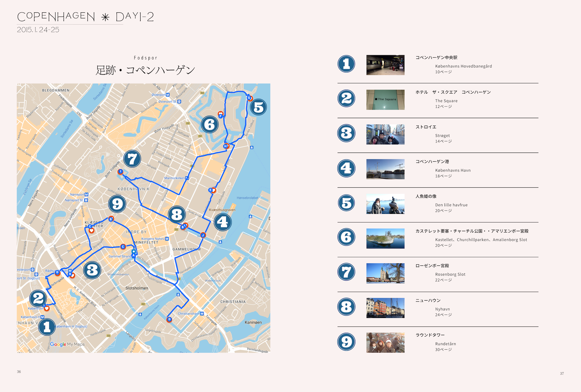Image resolution: width=581 pixels, height=392 pixels.
Task: Open The Square hotel sign thumbnail
Action: 385,100
